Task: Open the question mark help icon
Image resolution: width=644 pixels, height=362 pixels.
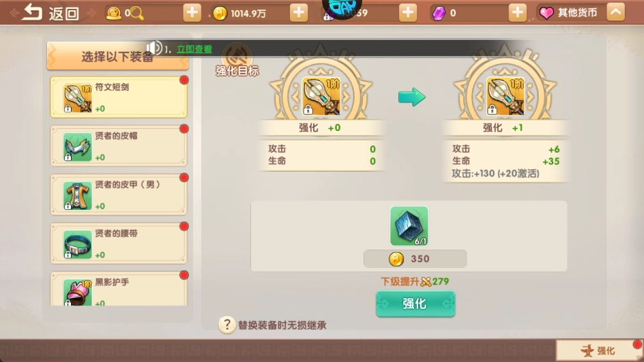Action: point(226,325)
